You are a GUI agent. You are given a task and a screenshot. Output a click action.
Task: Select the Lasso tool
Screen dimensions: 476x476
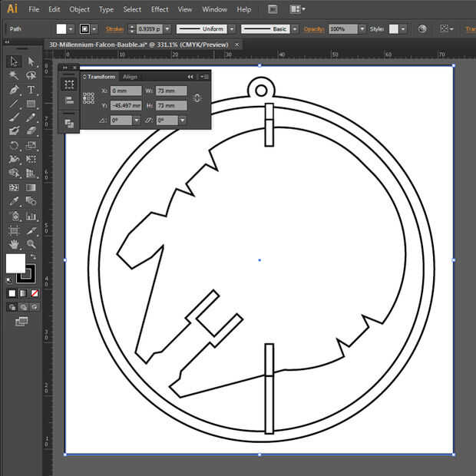tap(31, 75)
